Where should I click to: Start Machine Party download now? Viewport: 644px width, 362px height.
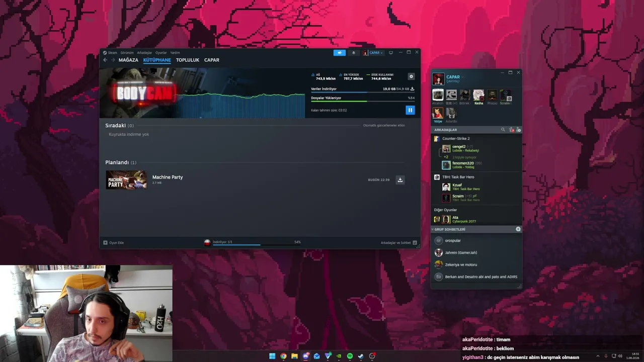(x=400, y=179)
